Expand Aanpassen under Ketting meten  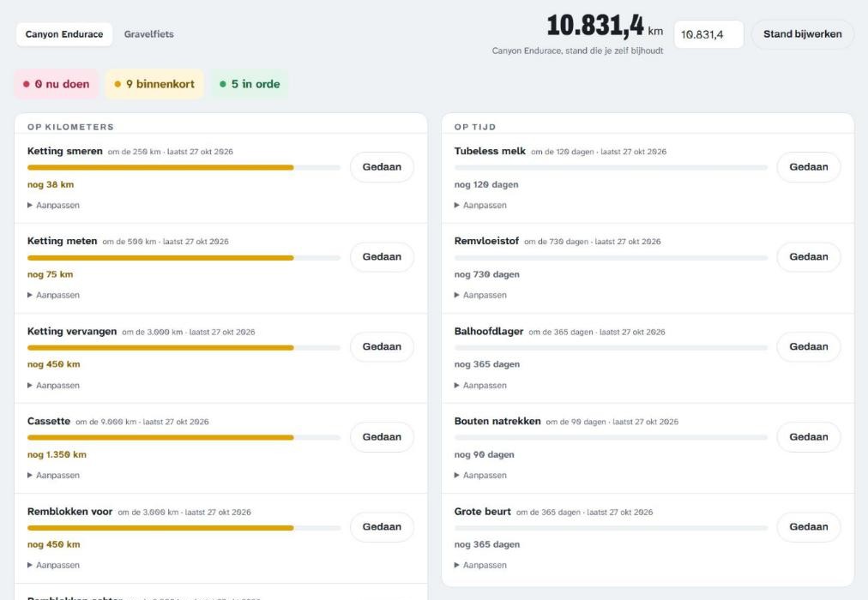coord(54,296)
